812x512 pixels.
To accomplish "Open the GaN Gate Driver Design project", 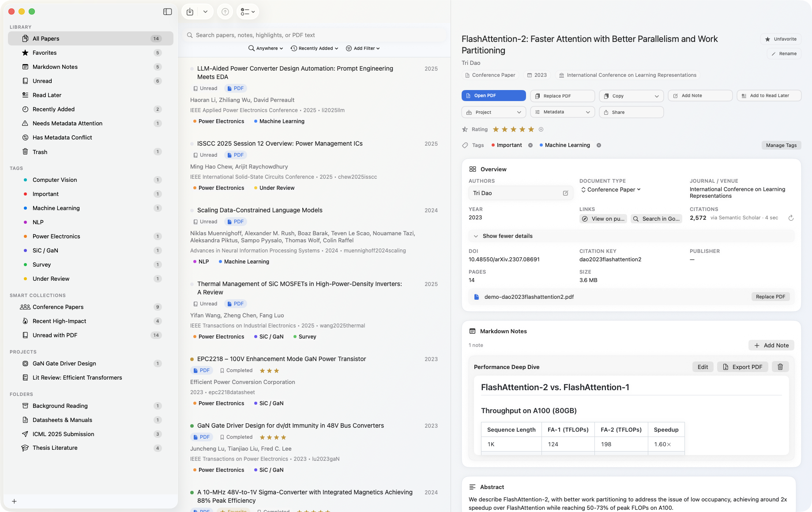I will click(x=90, y=363).
